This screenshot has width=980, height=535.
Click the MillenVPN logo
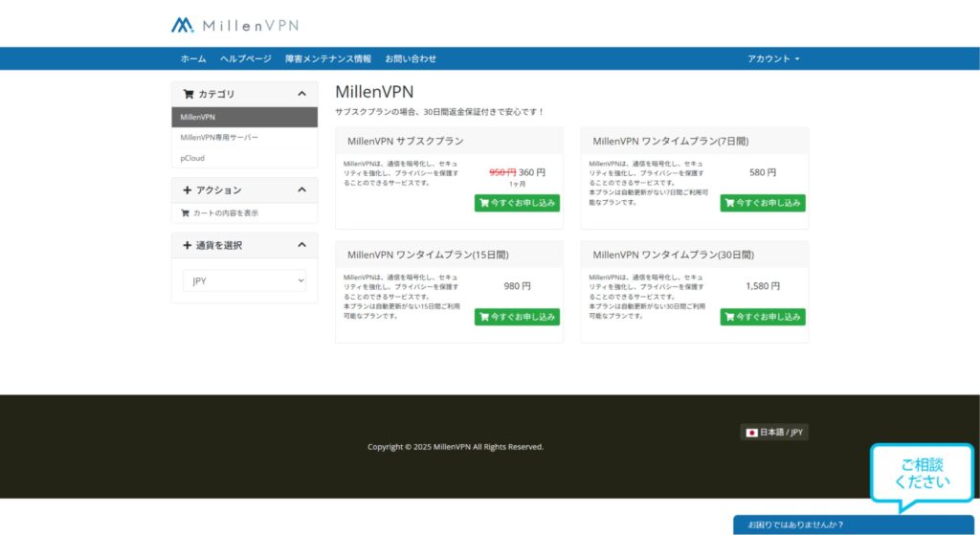(235, 25)
